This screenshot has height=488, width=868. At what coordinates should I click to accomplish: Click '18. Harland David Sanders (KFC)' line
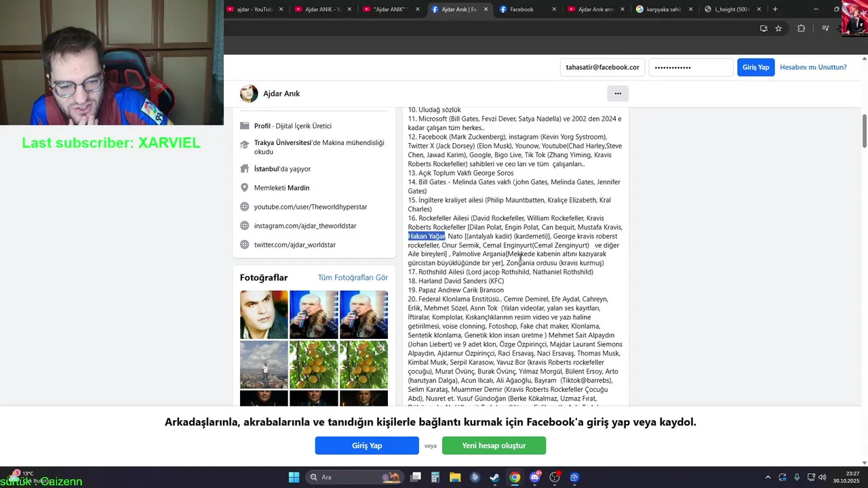pyautogui.click(x=456, y=281)
